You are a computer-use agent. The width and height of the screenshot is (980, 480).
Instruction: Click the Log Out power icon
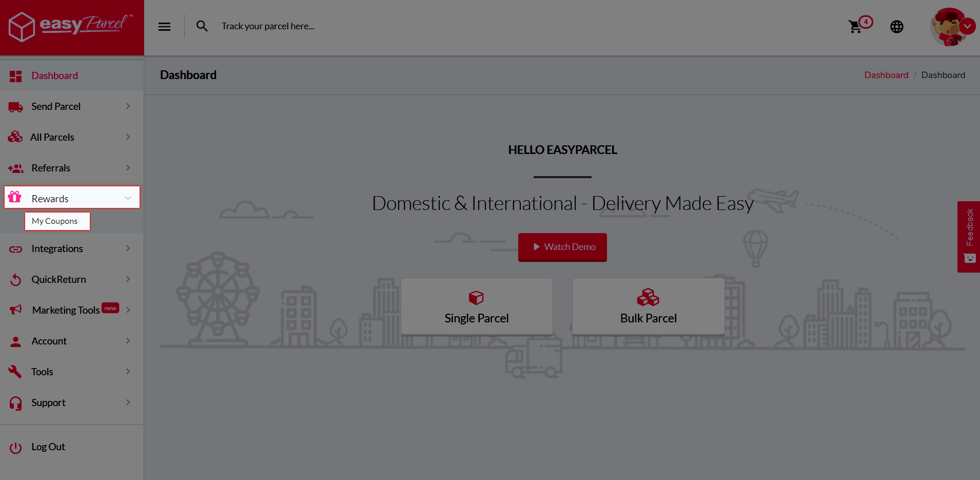[16, 448]
